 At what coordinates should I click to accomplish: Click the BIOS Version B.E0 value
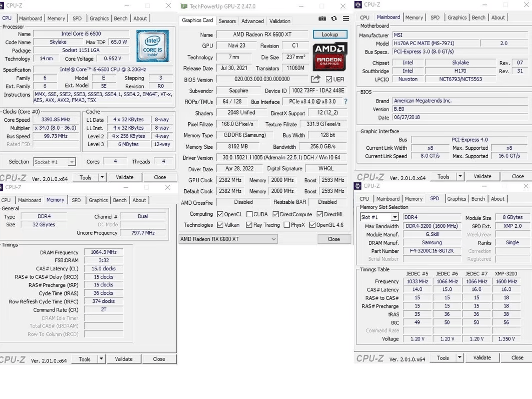460,109
